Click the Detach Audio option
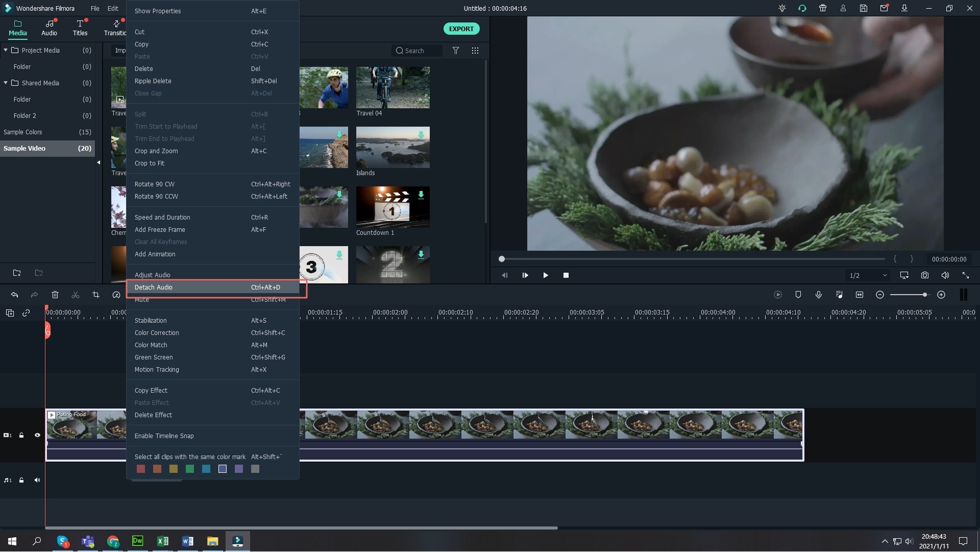 coord(153,287)
